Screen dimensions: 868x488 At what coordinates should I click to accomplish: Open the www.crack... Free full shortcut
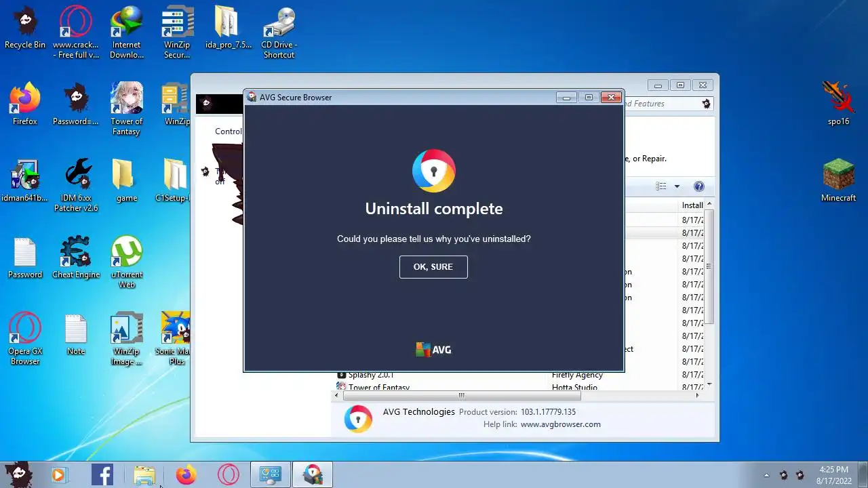[76, 33]
